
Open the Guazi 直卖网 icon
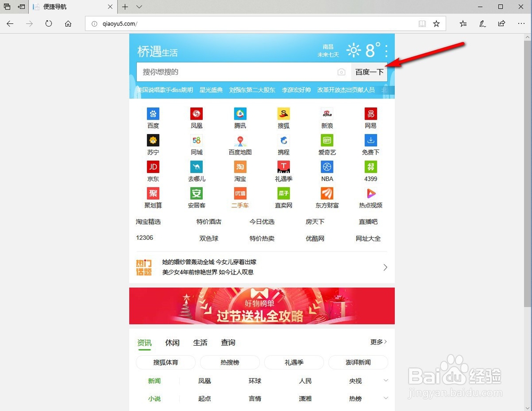pyautogui.click(x=284, y=194)
